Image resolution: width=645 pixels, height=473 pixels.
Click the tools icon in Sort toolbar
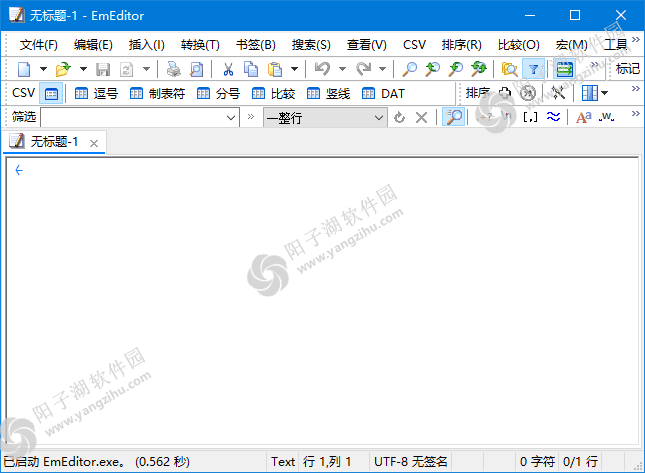click(x=558, y=93)
